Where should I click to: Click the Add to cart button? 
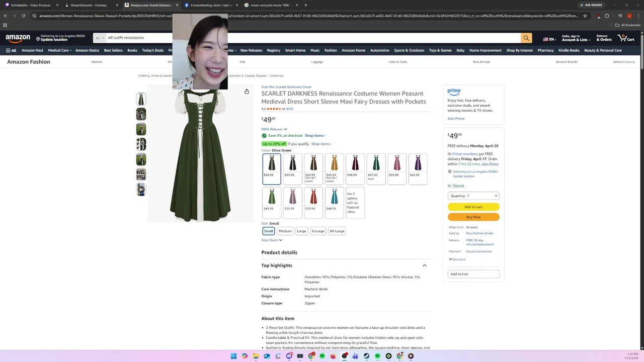point(473,207)
